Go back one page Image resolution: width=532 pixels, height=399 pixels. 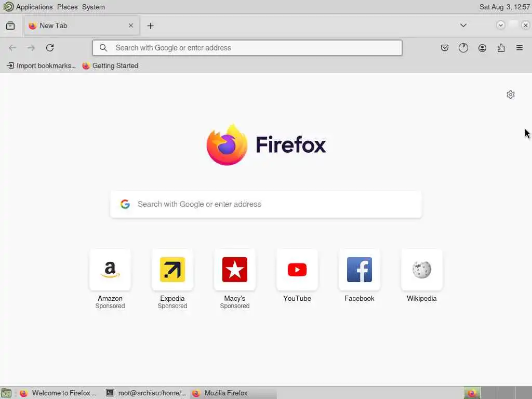[x=12, y=48]
